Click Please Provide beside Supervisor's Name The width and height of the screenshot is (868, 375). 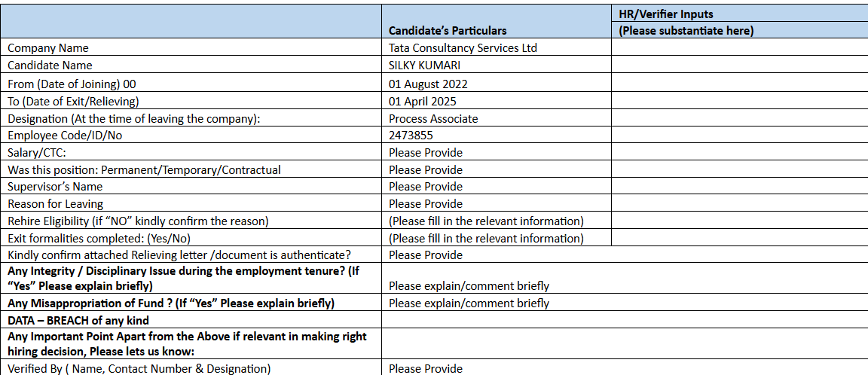coord(426,187)
